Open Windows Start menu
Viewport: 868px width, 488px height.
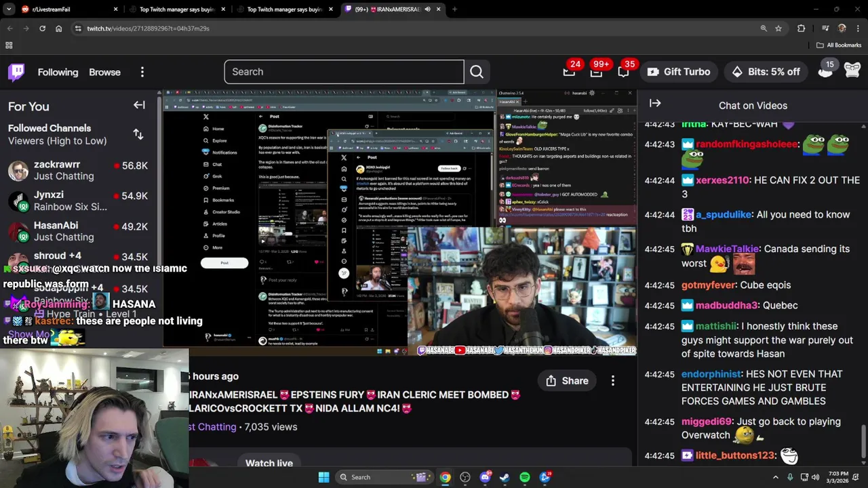pyautogui.click(x=323, y=477)
